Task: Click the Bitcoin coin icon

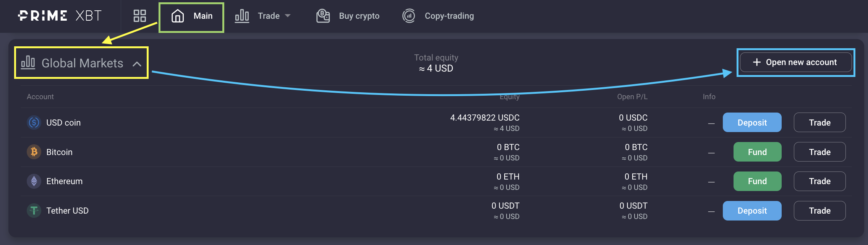Action: tap(34, 152)
